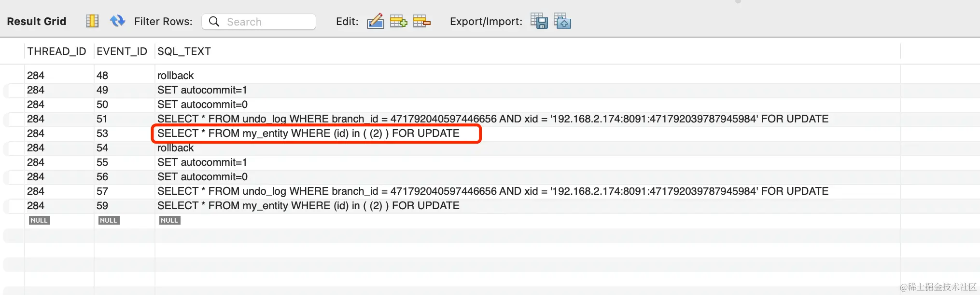The width and height of the screenshot is (980, 295).
Task: Select the my_entity query cell of event 53
Action: (x=528, y=134)
